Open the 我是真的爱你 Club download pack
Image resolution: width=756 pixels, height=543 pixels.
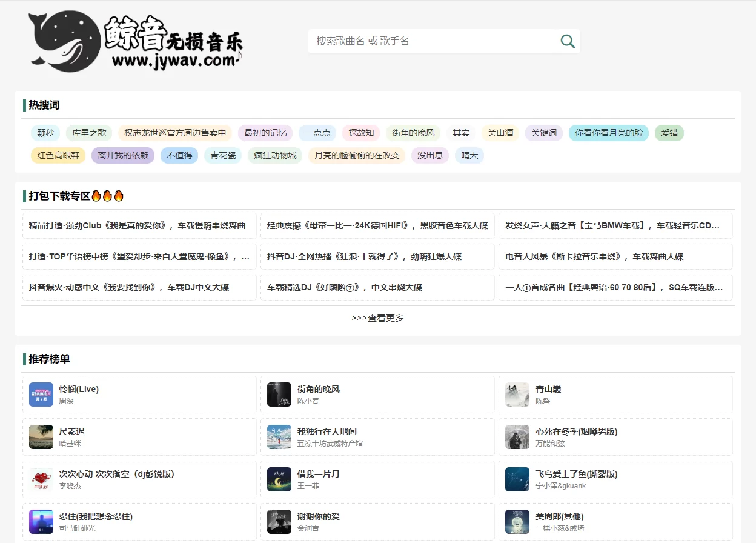coord(139,225)
